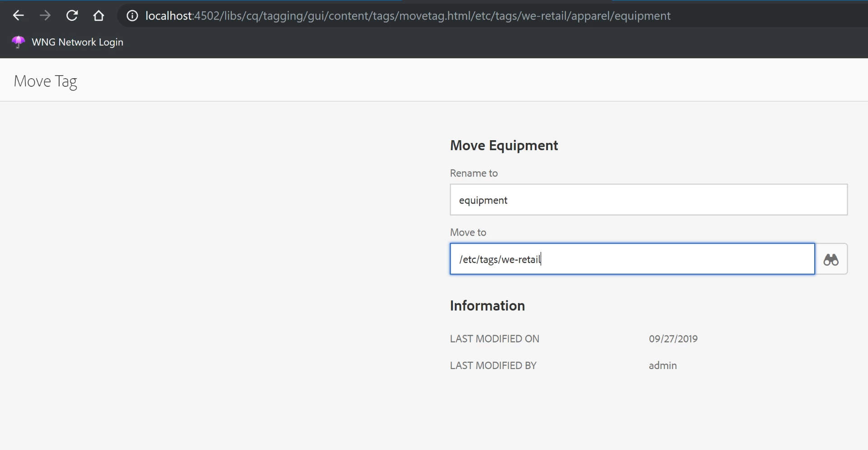
Task: Click the purple umbrella bookmark icon
Action: click(x=18, y=42)
